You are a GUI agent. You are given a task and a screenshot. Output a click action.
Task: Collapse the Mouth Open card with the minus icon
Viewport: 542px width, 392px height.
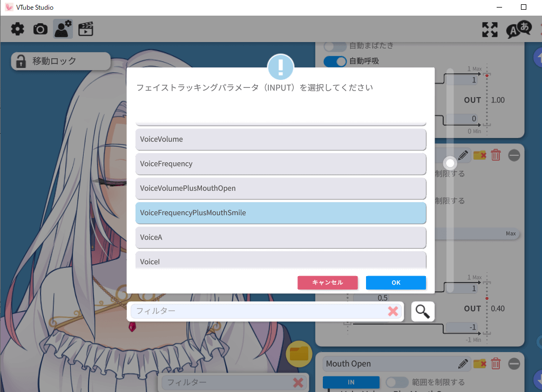click(x=514, y=363)
